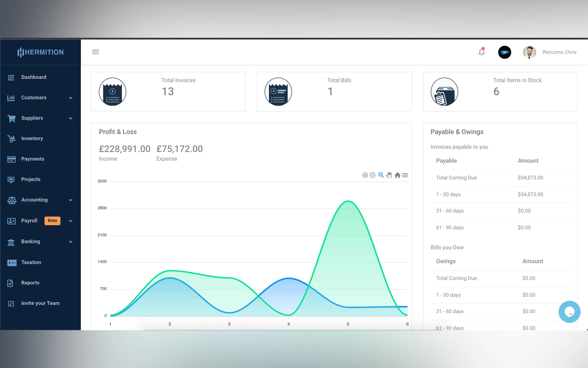Click Invite your Team link
This screenshot has width=588, height=368.
click(40, 303)
